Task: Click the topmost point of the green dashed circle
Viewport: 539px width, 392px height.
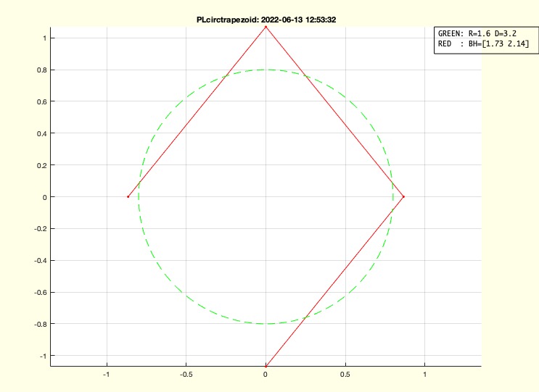Action: (266, 70)
